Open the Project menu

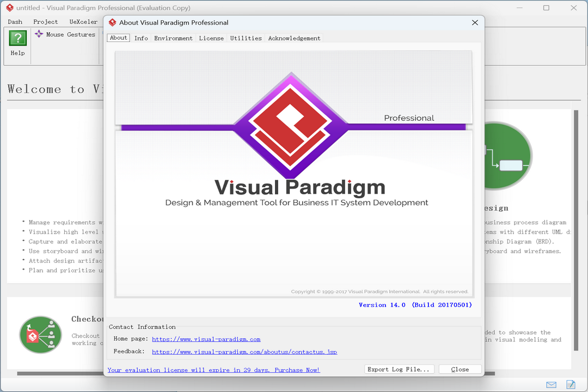[x=46, y=22]
